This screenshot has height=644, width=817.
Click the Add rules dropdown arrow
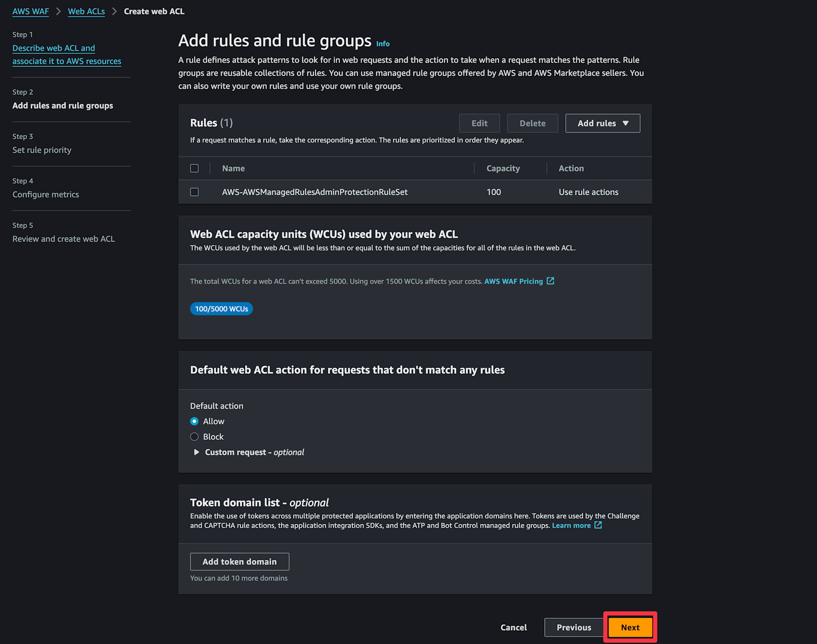tap(625, 123)
